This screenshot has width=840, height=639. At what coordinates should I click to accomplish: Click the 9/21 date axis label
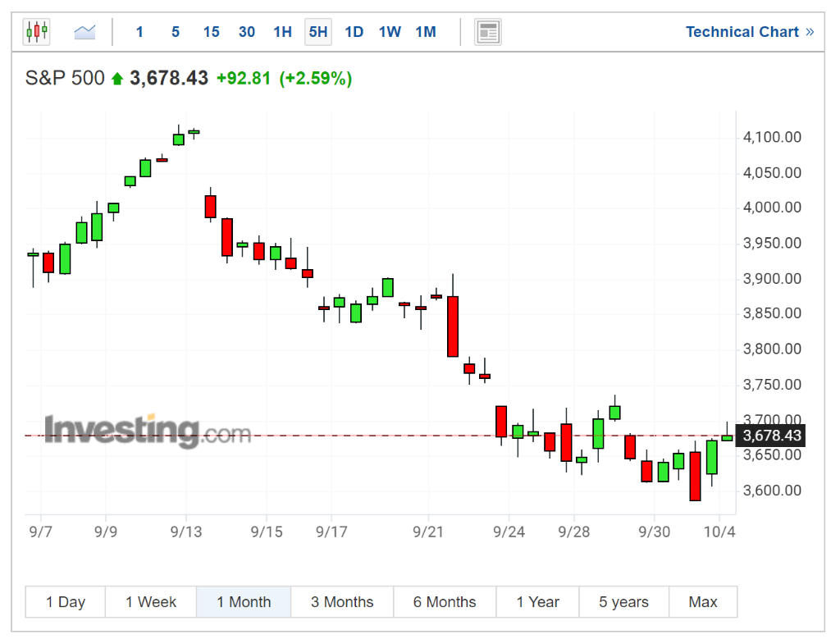428,532
